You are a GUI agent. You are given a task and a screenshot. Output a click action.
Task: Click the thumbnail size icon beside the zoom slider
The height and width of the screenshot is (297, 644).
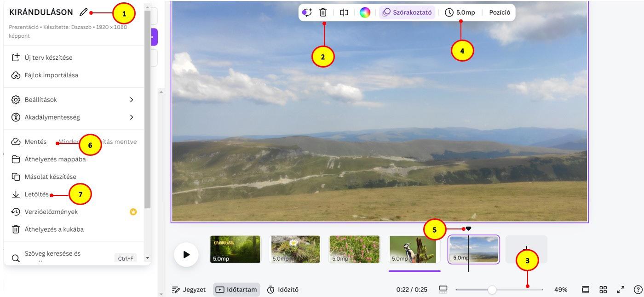pos(443,290)
